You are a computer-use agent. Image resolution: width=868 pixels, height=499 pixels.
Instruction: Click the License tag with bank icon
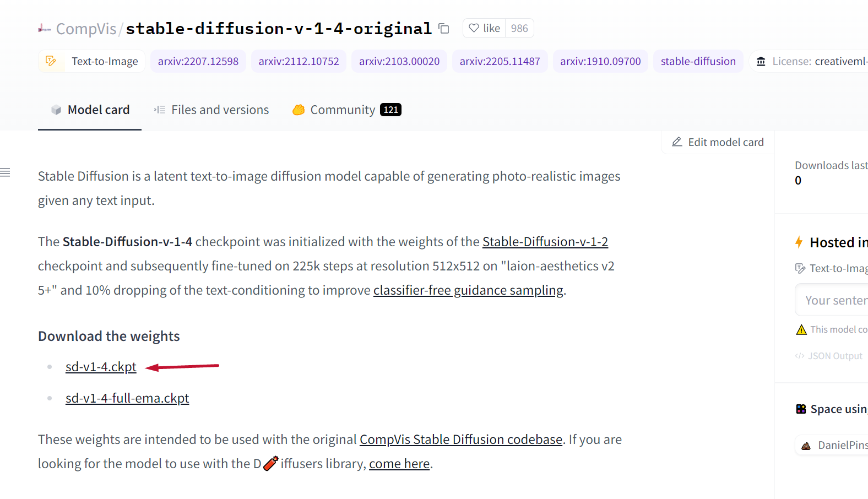click(x=810, y=61)
